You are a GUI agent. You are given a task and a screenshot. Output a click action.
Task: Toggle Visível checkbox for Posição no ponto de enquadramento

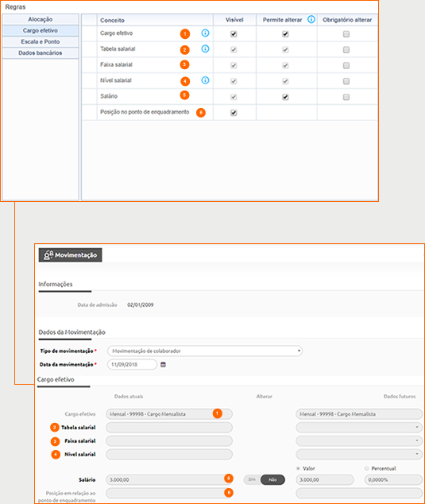[234, 113]
